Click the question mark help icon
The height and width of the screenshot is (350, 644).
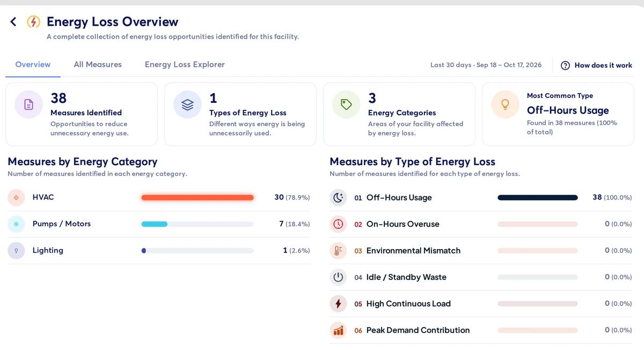(x=565, y=65)
